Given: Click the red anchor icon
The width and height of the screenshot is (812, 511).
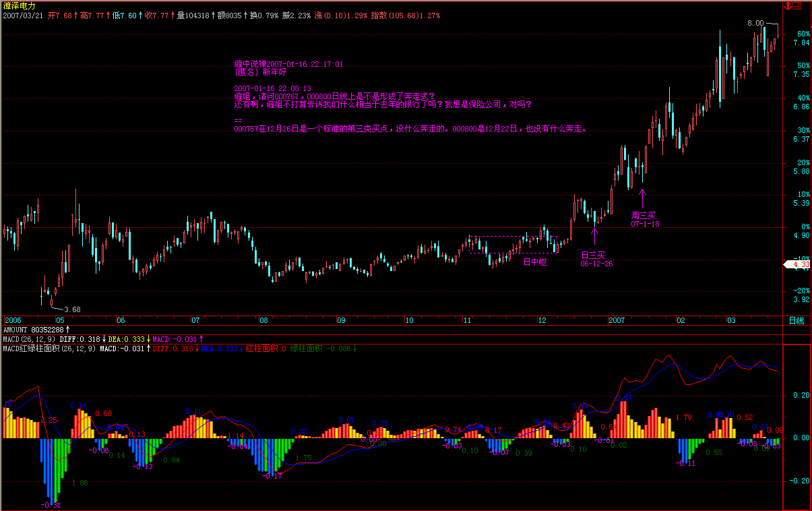Looking at the screenshot, I should point(786,5).
